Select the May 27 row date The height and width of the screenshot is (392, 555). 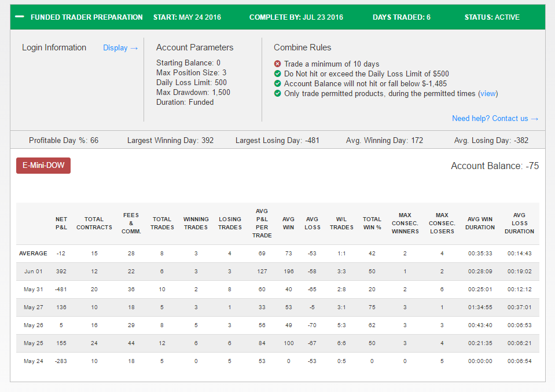[x=33, y=307]
